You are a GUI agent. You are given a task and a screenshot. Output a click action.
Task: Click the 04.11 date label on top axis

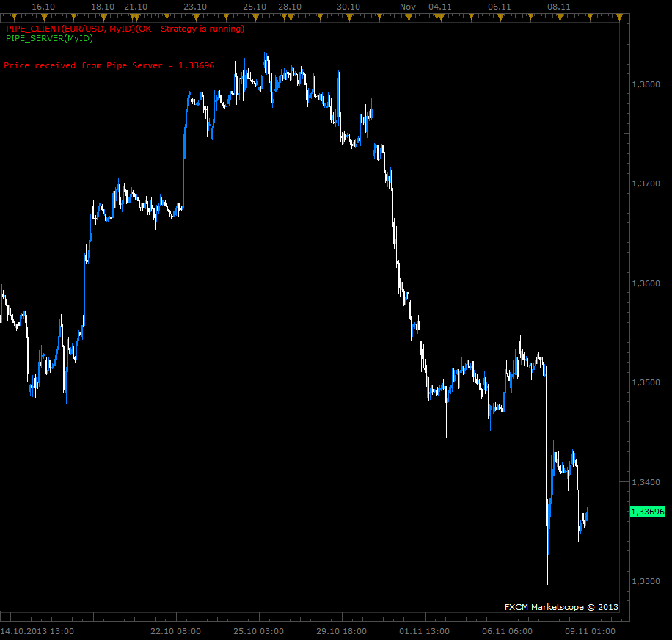coord(440,7)
